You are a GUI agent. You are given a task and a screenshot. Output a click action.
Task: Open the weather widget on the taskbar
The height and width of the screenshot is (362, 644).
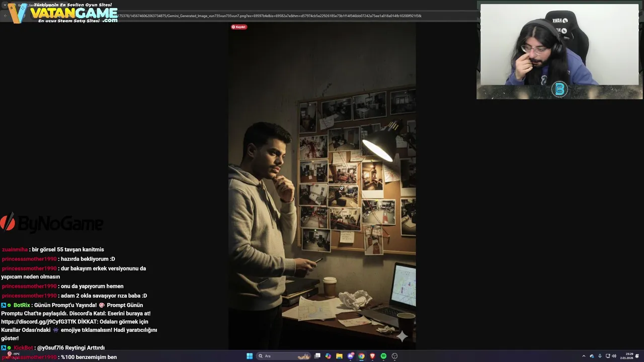tap(13, 355)
